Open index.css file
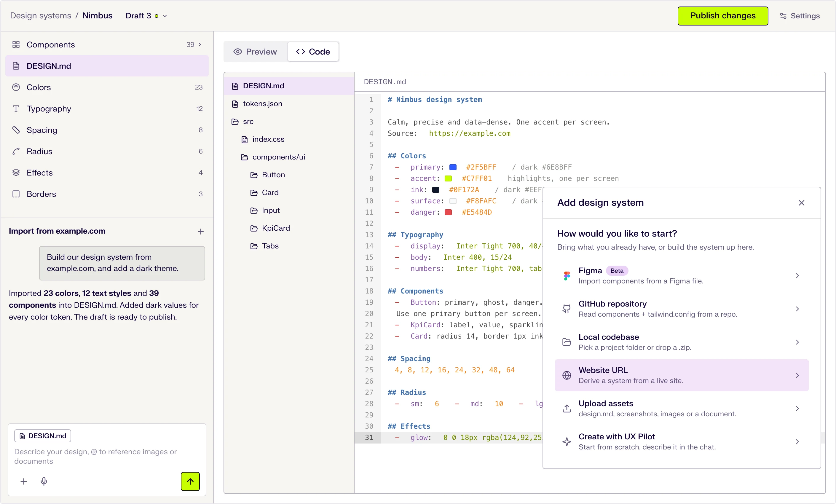 pyautogui.click(x=289, y=139)
